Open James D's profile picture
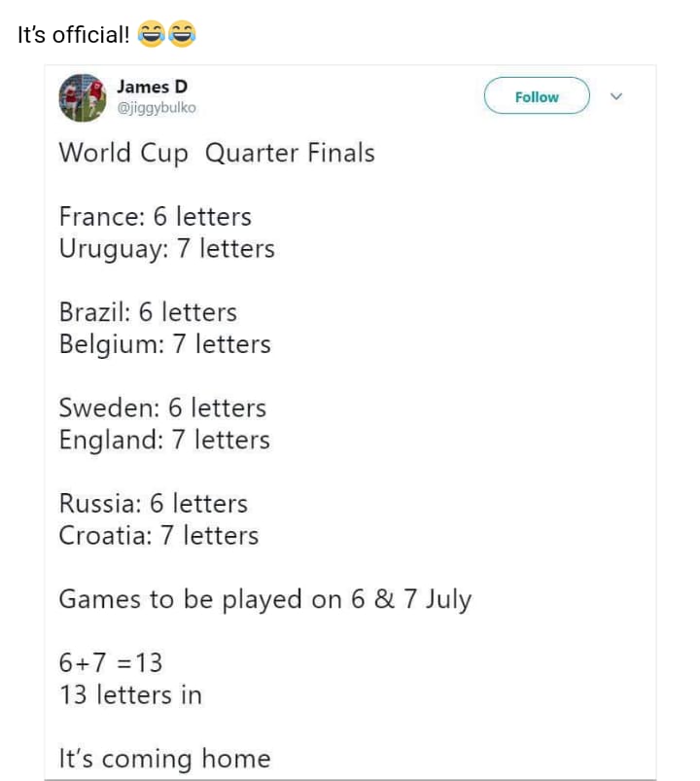The width and height of the screenshot is (700, 781). tap(83, 97)
